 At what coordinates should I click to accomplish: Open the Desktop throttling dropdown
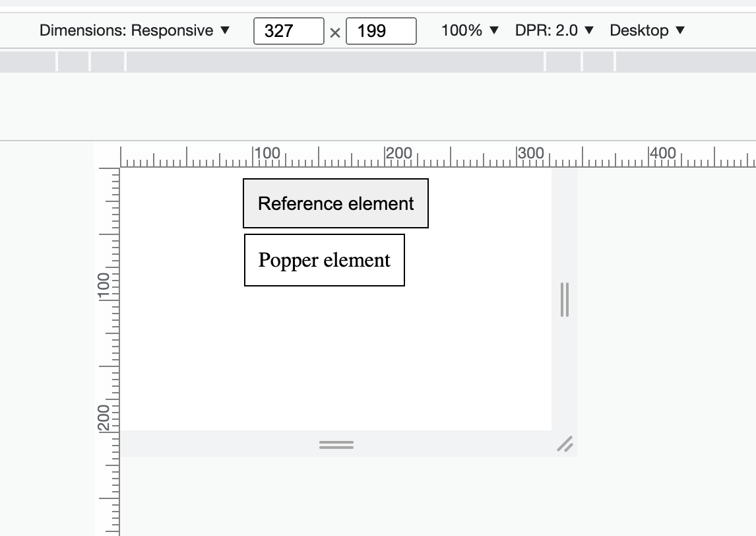647,30
